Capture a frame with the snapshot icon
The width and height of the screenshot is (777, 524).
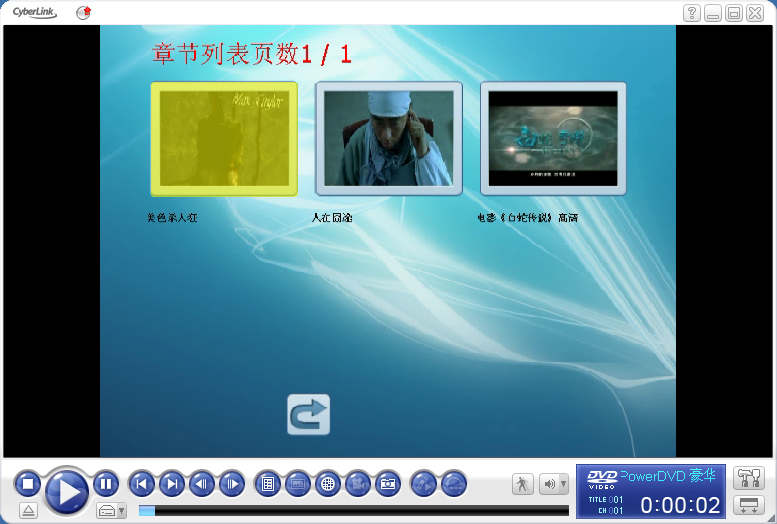388,484
